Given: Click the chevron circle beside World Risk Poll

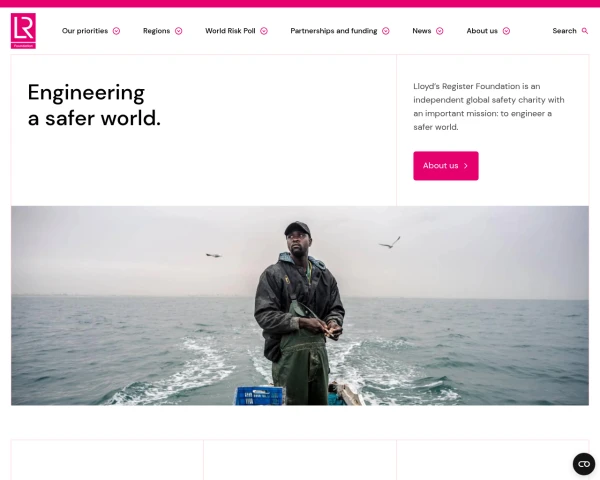Looking at the screenshot, I should [264, 31].
